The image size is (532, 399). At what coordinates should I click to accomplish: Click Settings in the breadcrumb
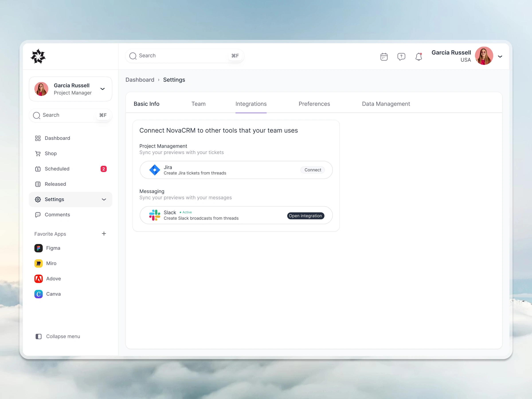174,80
